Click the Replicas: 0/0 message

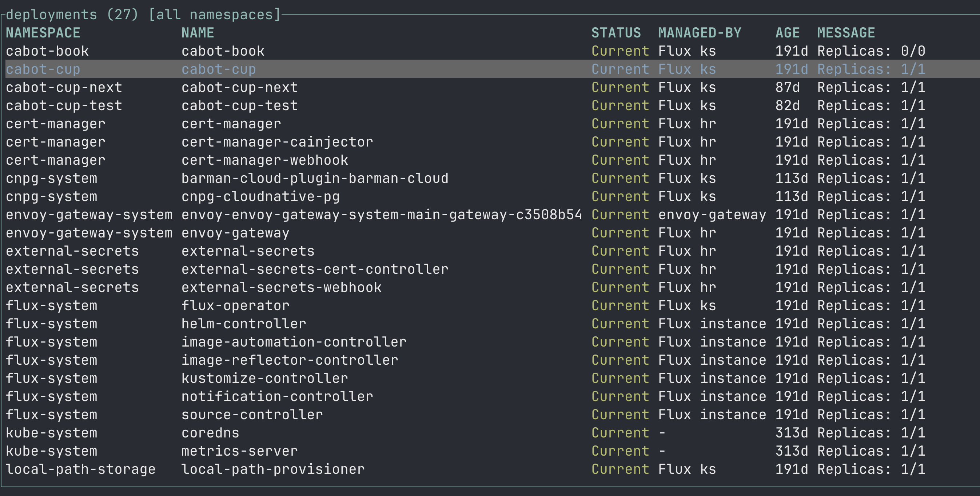871,51
